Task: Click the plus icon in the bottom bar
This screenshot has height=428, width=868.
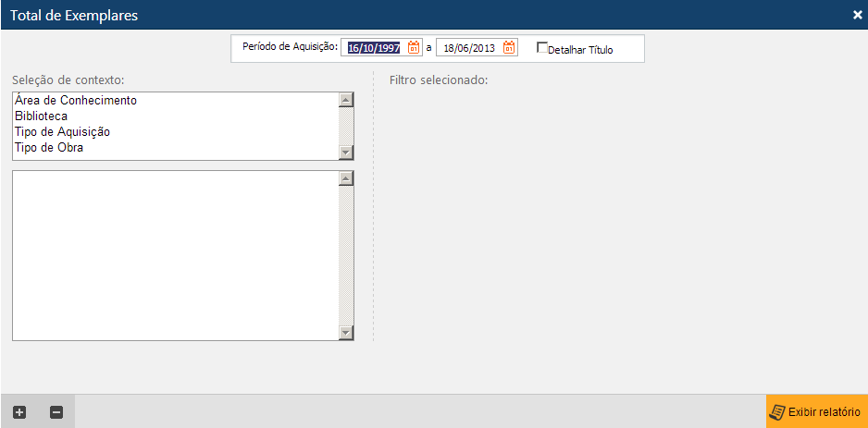Action: point(19,412)
